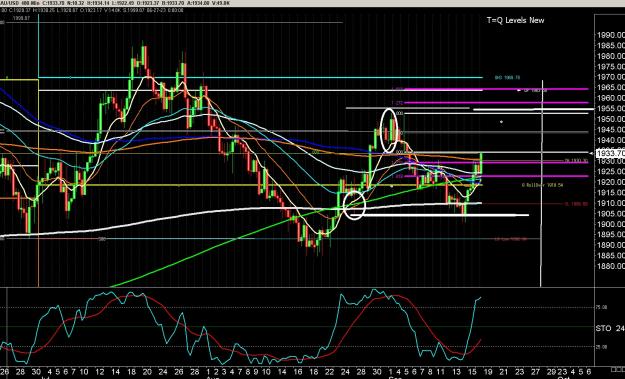This screenshot has width=625, height=379.
Task: Click the 1960.00 price axis label
Action: 611,98
